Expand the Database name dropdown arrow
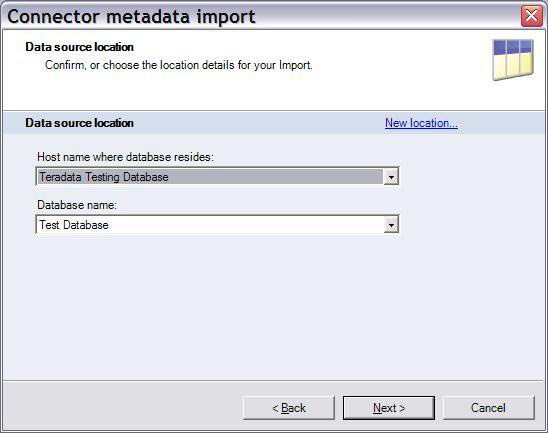548x433 pixels. [x=391, y=225]
